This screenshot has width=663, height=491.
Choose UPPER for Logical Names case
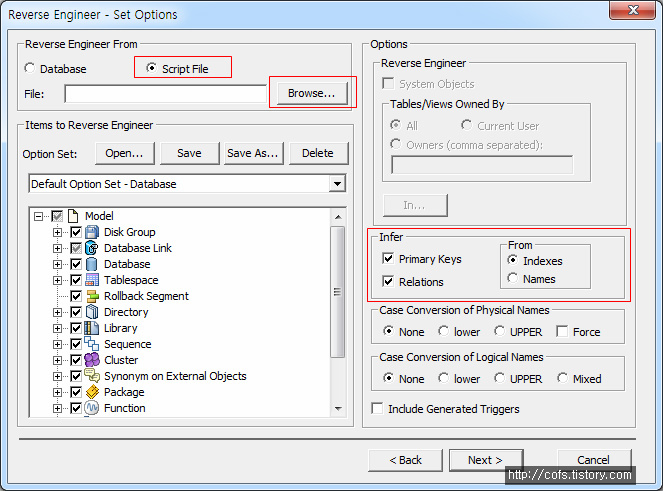499,378
